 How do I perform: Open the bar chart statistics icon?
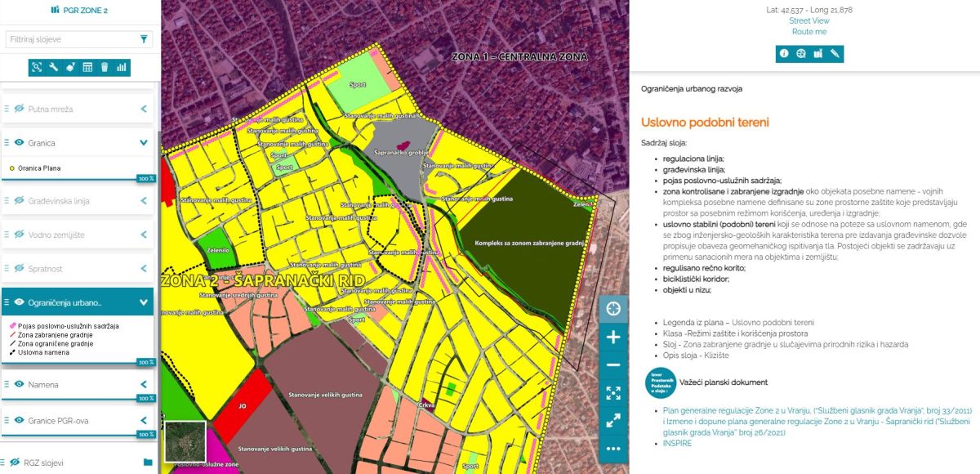coord(122,67)
